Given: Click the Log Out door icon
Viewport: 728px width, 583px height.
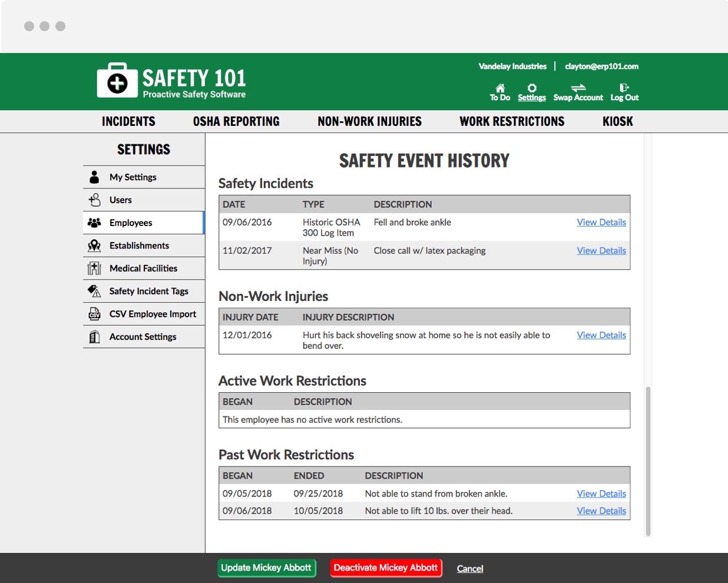Looking at the screenshot, I should click(624, 88).
